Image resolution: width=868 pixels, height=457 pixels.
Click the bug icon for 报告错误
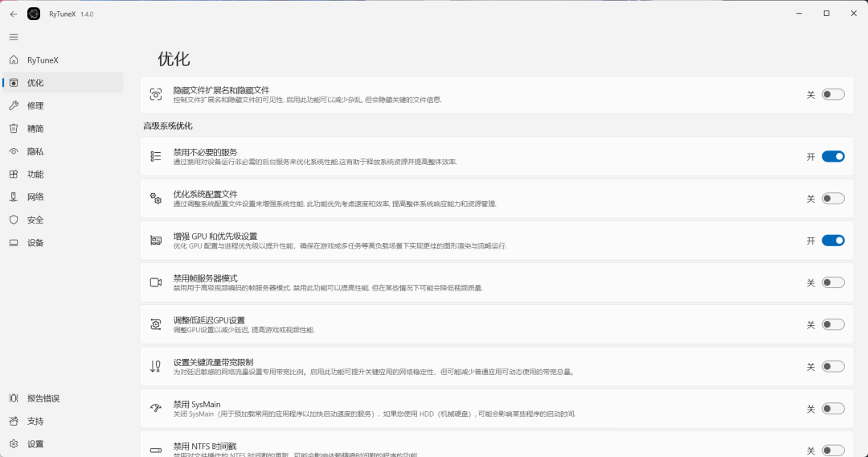click(x=14, y=398)
